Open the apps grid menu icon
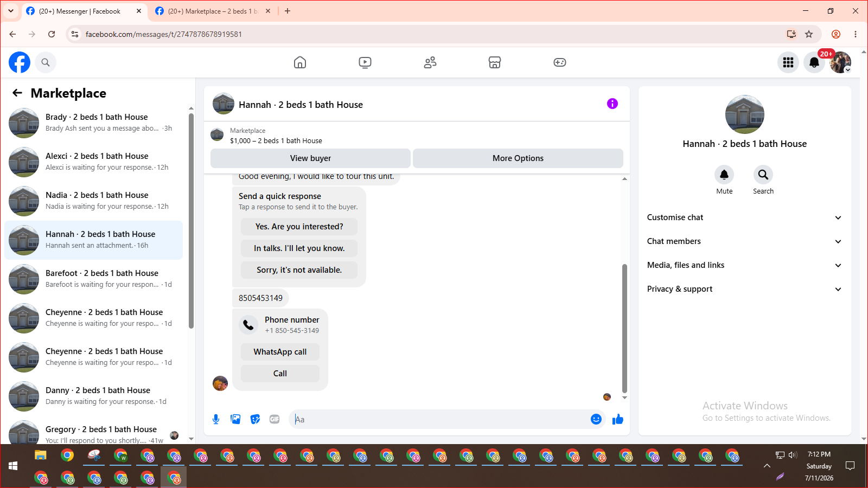This screenshot has width=868, height=488. pos(788,62)
